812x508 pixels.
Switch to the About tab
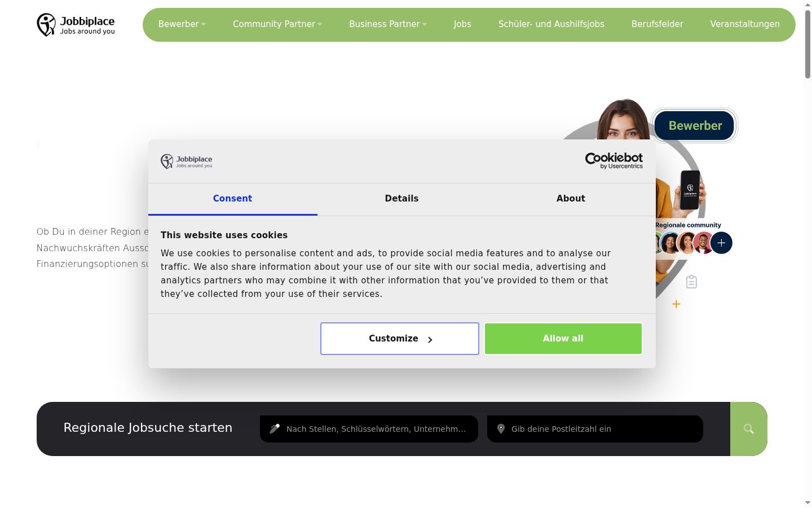pyautogui.click(x=571, y=199)
